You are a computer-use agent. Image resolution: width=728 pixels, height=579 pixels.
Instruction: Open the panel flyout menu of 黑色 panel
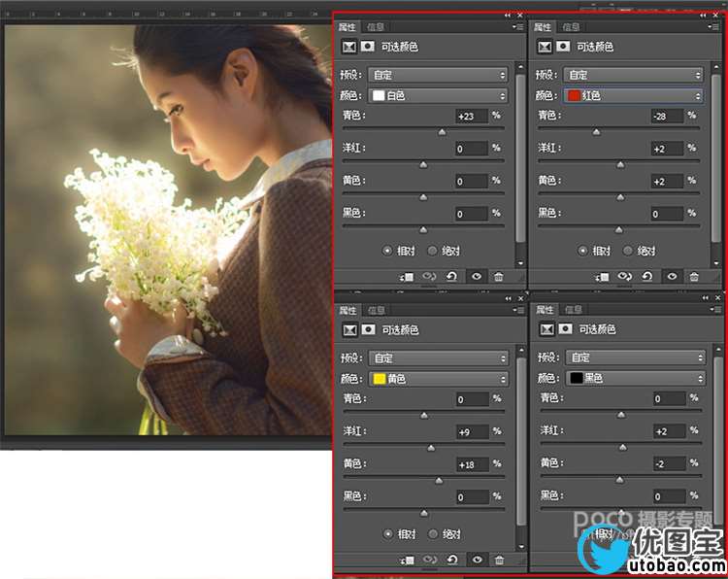tap(716, 310)
